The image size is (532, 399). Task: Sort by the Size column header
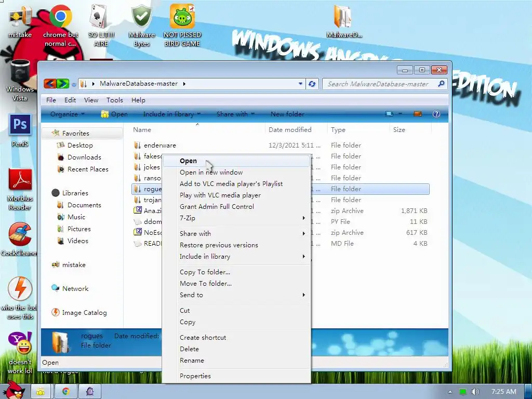coord(410,129)
